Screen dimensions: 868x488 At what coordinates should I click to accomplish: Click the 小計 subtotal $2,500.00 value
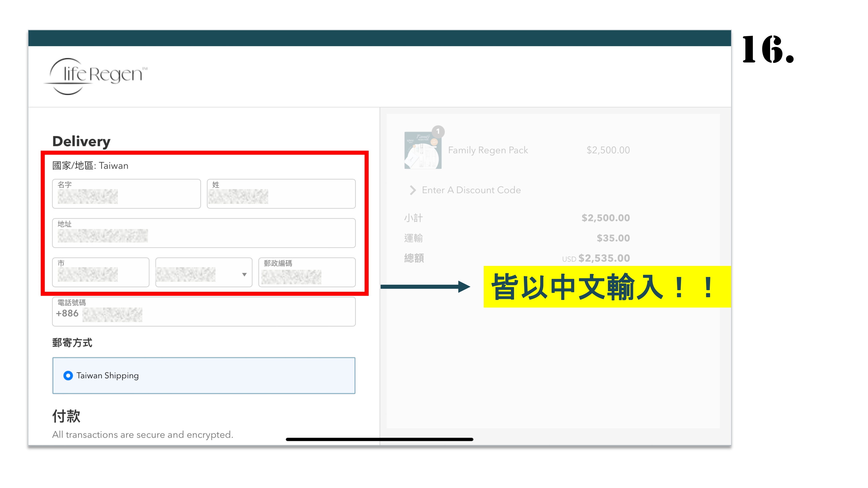tap(605, 218)
